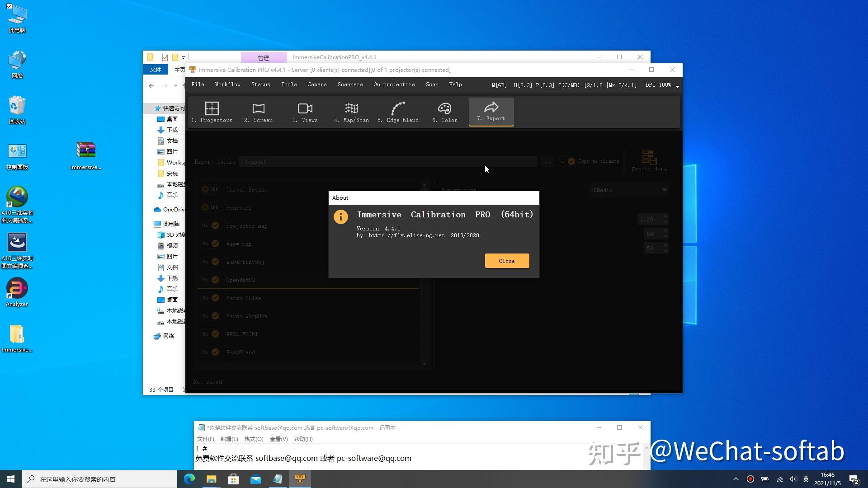Open the Immersive folder on desktop
Screen dimensions: 868x488
(17, 339)
